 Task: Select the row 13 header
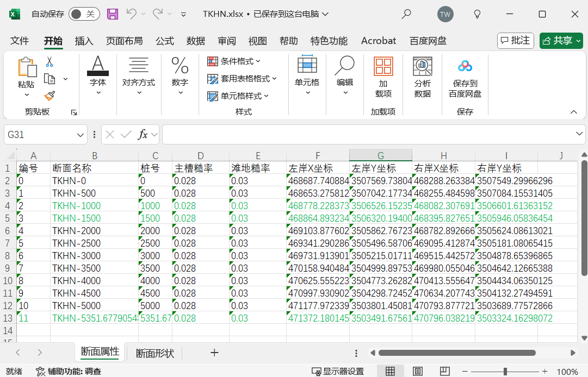click(8, 318)
